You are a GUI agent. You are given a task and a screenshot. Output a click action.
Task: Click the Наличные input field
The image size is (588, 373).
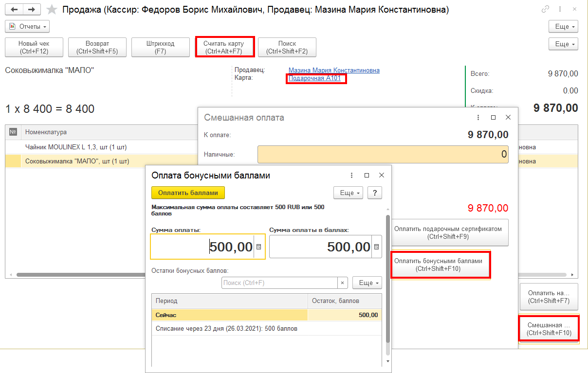383,154
